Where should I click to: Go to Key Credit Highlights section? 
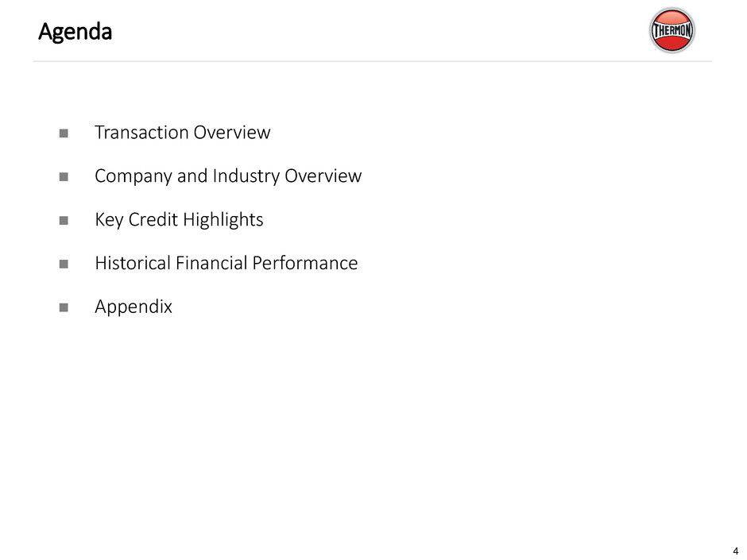pyautogui.click(x=179, y=220)
